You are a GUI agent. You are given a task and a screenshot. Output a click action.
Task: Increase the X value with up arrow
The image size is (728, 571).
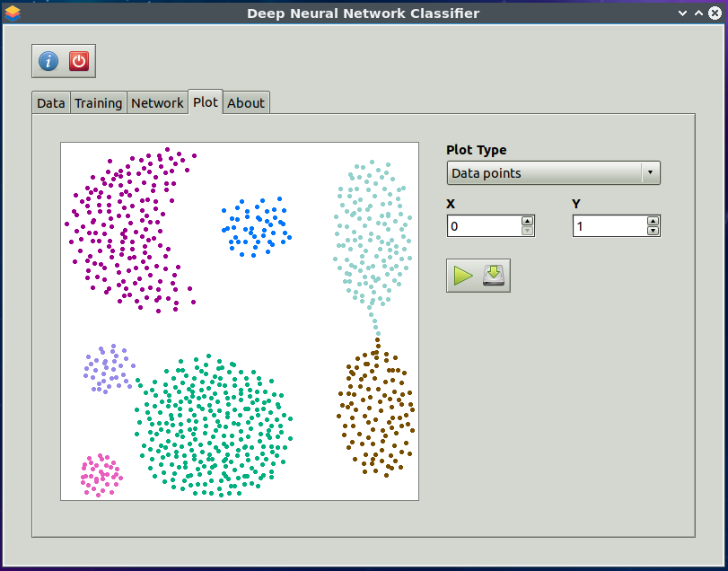coord(527,222)
